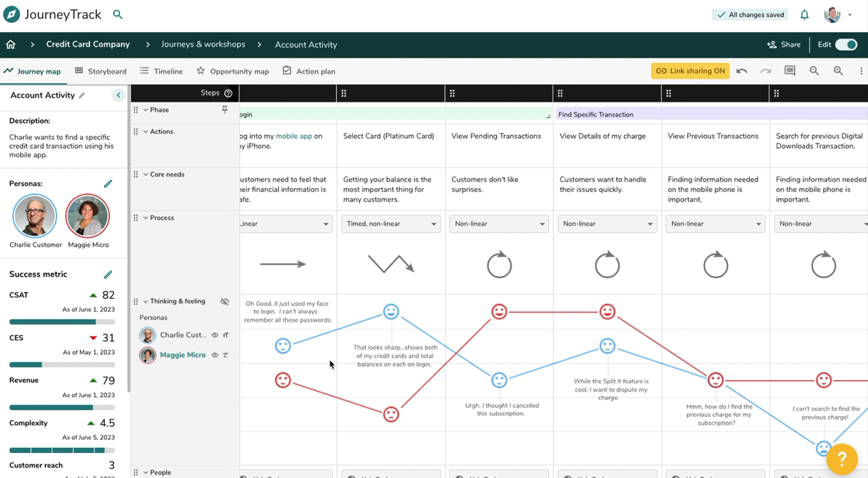Image resolution: width=868 pixels, height=478 pixels.
Task: Click the Link sharing ON button
Action: [x=690, y=71]
